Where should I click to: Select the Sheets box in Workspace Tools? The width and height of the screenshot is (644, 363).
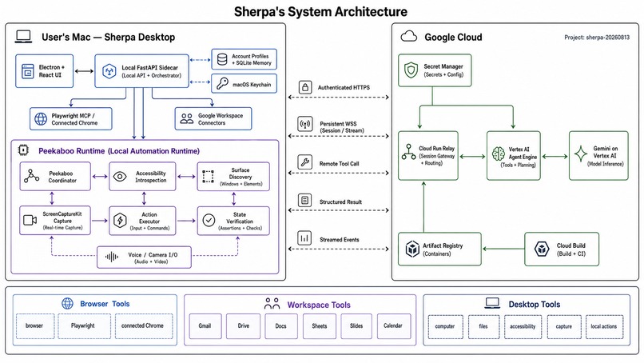click(319, 326)
